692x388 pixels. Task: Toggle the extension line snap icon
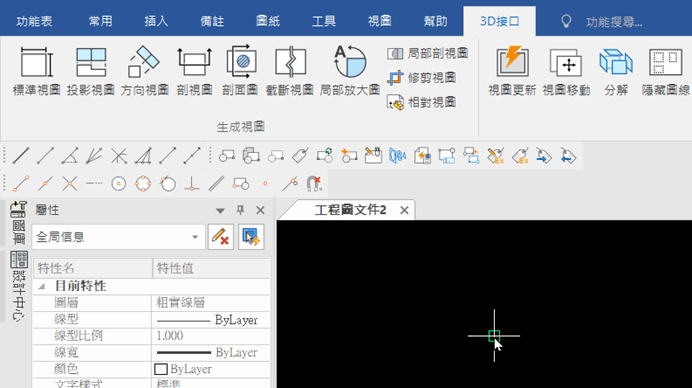(94, 183)
